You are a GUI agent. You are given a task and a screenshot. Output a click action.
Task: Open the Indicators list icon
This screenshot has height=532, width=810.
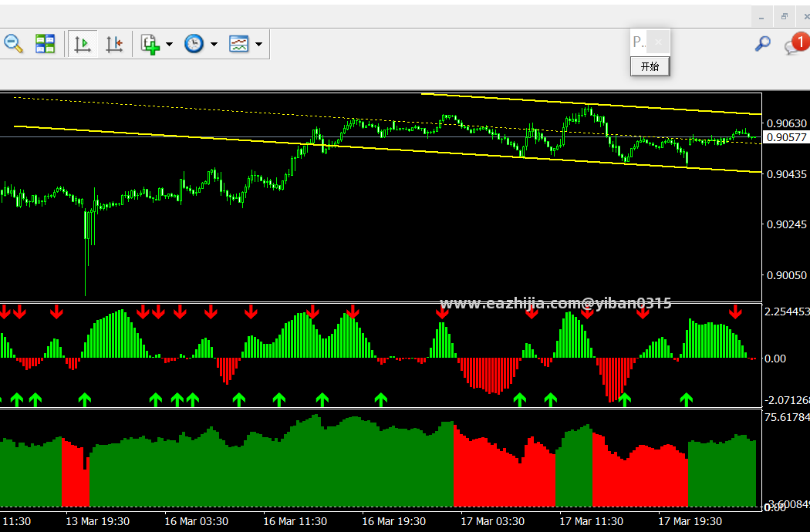[x=150, y=44]
